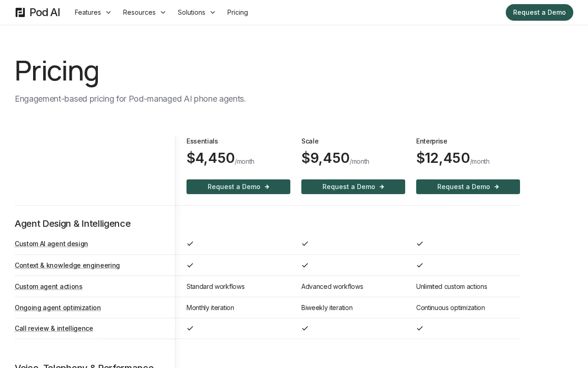Click the arrow icon on Enterprise demo button
The width and height of the screenshot is (588, 368).
497,187
